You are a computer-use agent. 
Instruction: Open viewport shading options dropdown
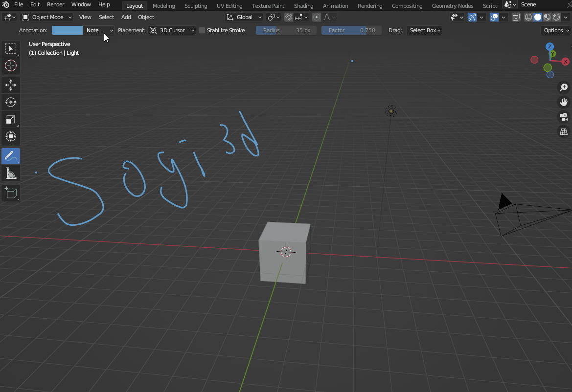pyautogui.click(x=566, y=17)
